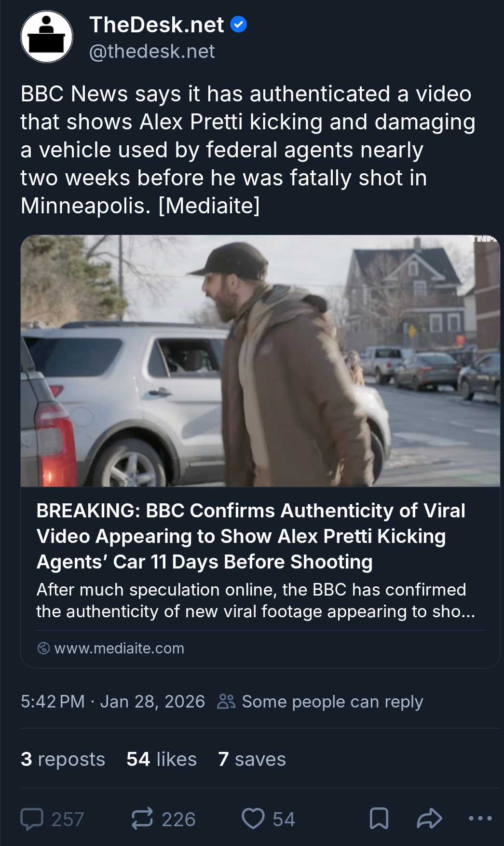The height and width of the screenshot is (846, 504).
Task: Click the globe icon beside mediaite.com
Action: coord(43,648)
